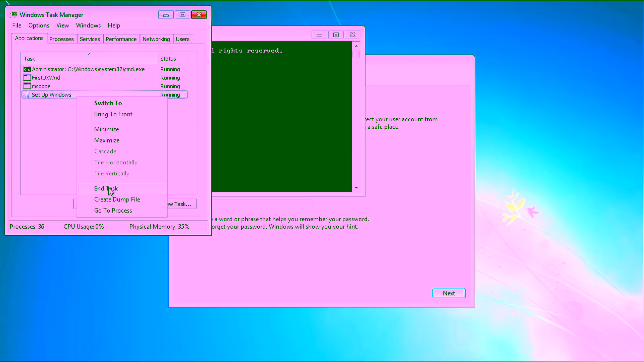The image size is (644, 362).
Task: Click command prompt scroll down arrow
Action: coord(356,188)
